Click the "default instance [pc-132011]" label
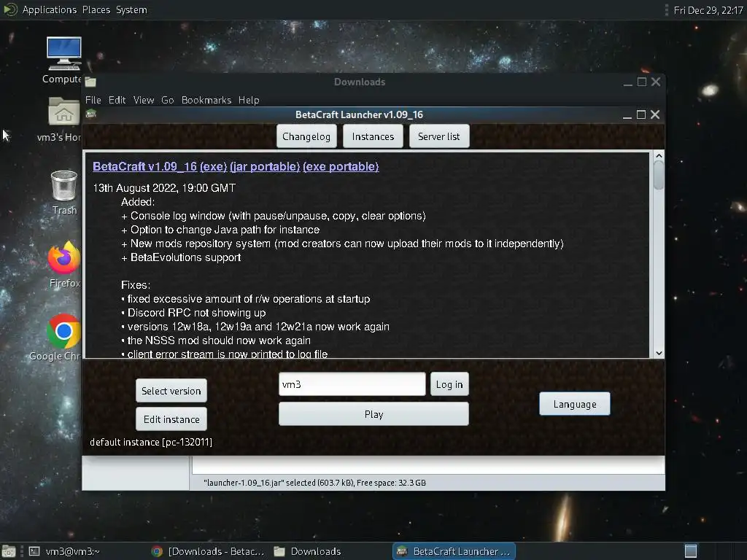 click(151, 443)
